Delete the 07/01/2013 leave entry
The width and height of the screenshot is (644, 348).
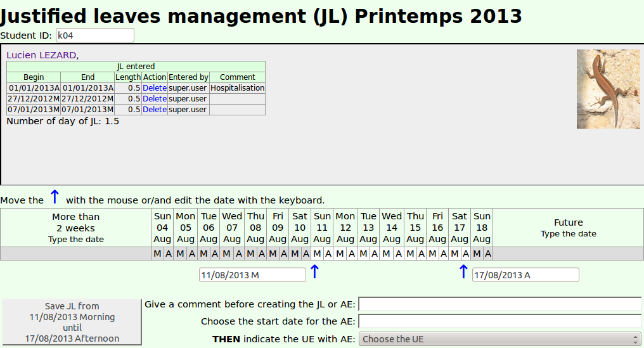click(x=155, y=110)
